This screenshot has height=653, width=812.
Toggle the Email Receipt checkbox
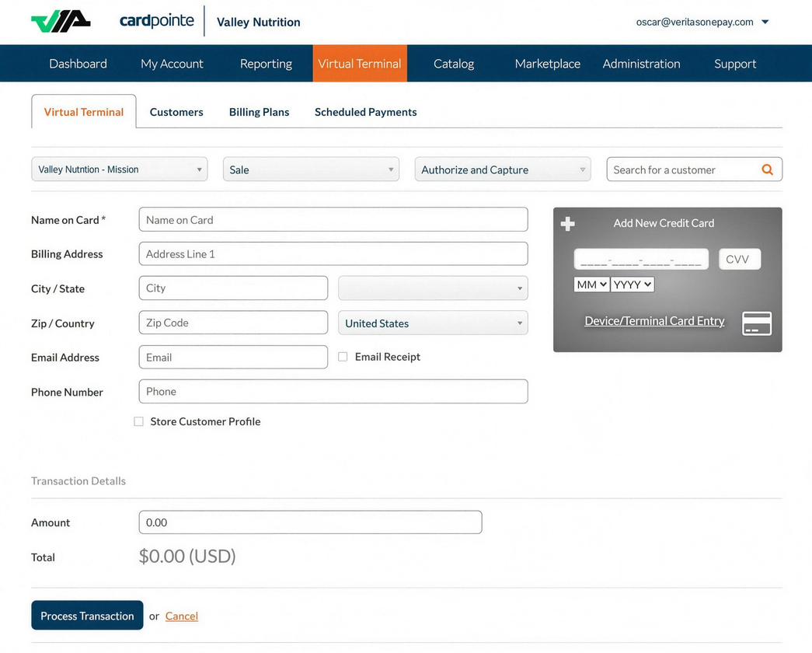(x=343, y=357)
